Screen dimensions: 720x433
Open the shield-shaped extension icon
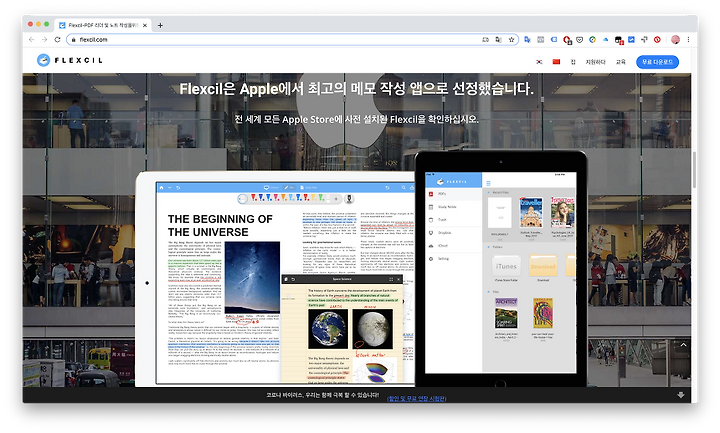click(579, 39)
